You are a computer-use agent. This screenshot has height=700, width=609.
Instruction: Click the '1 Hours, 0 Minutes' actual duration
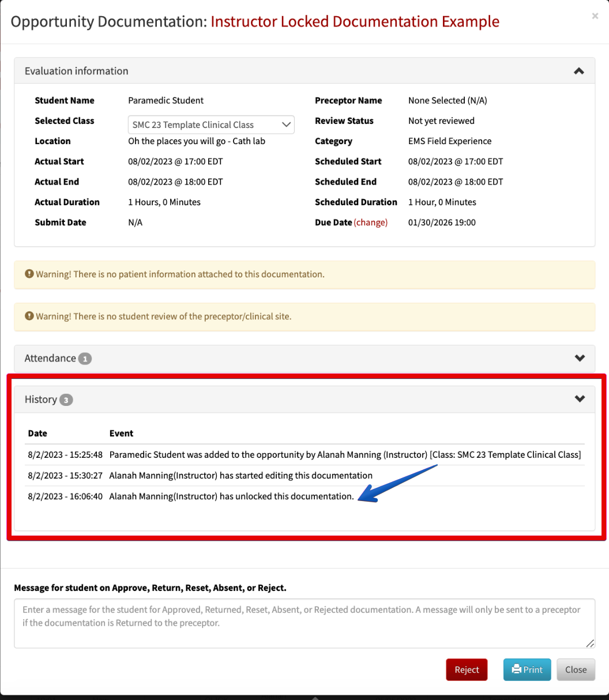pyautogui.click(x=164, y=202)
